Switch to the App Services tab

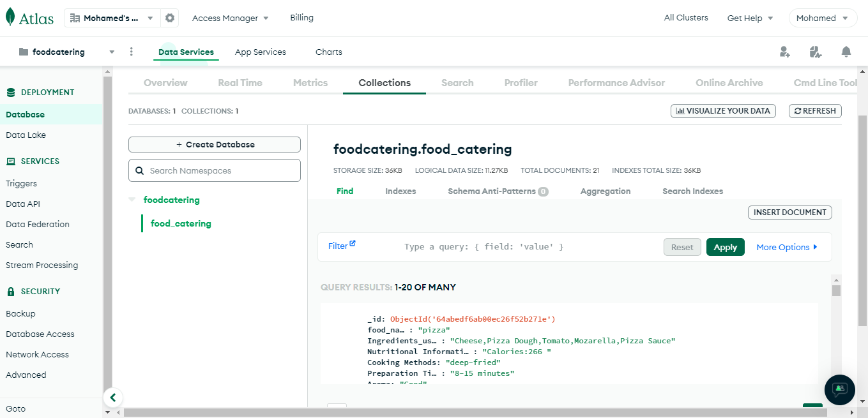tap(261, 52)
